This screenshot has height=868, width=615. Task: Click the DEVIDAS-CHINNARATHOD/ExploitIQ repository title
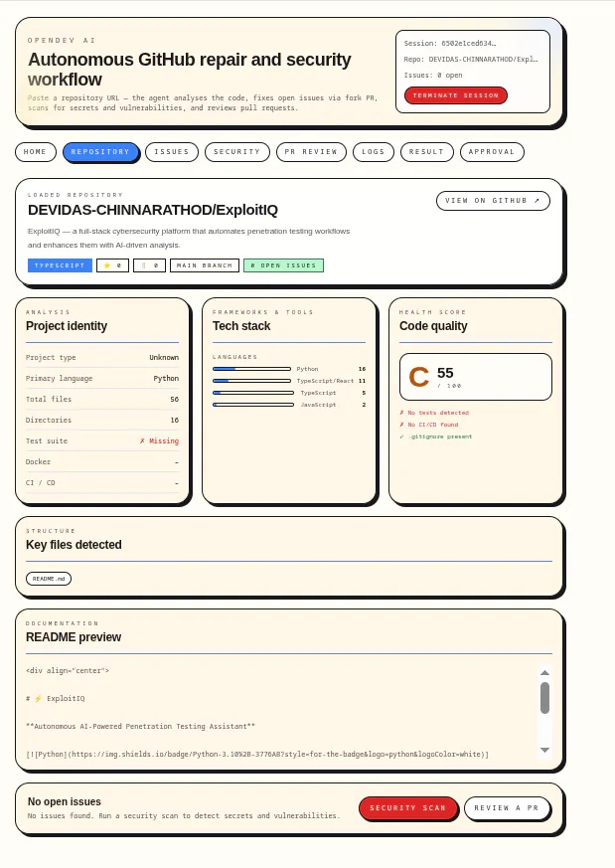(153, 210)
